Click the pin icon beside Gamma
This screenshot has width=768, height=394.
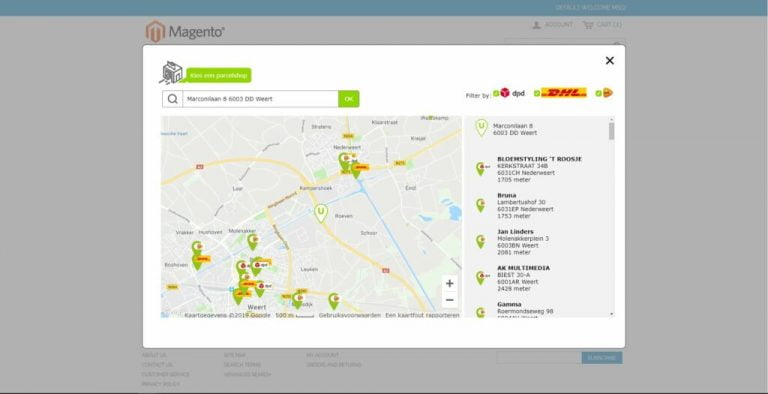[x=480, y=312]
